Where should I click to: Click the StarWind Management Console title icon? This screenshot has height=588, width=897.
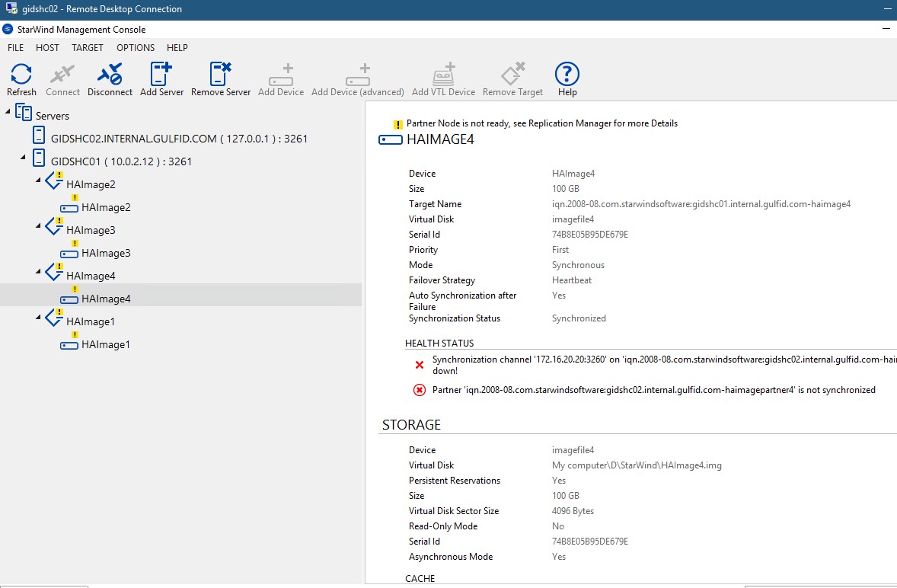(x=8, y=29)
